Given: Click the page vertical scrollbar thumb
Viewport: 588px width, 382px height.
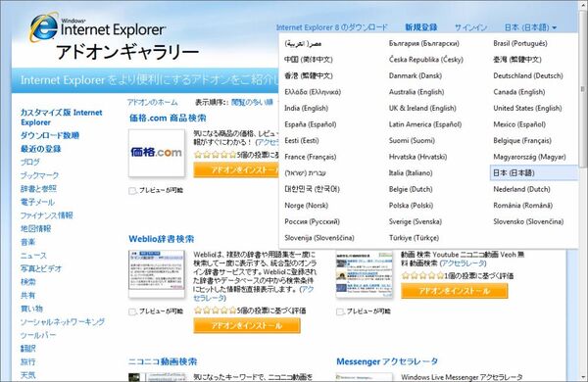Looking at the screenshot, I should (582, 89).
